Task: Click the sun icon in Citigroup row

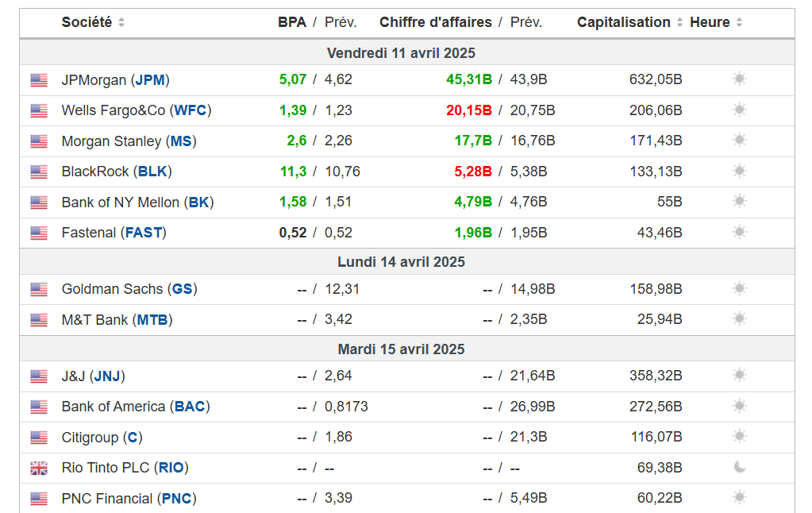Action: point(740,437)
